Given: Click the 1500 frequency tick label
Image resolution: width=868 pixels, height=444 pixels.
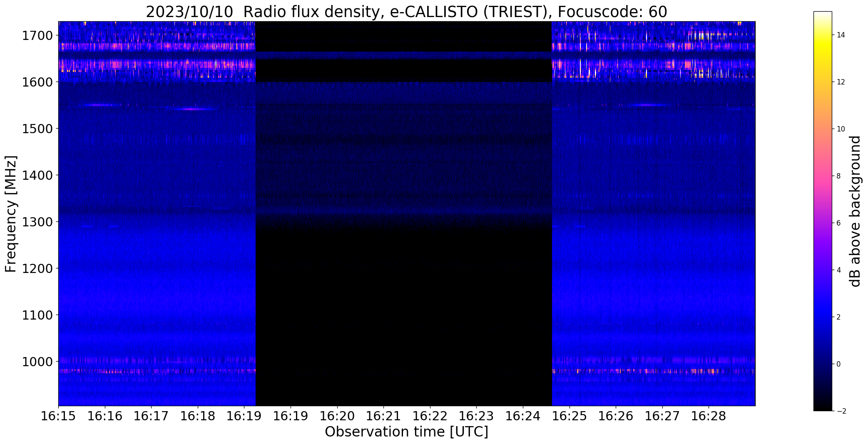Looking at the screenshot, I should point(37,129).
